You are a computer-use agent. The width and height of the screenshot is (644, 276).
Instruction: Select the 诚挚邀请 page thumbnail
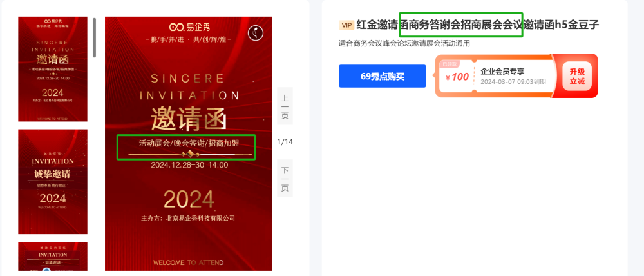click(53, 182)
